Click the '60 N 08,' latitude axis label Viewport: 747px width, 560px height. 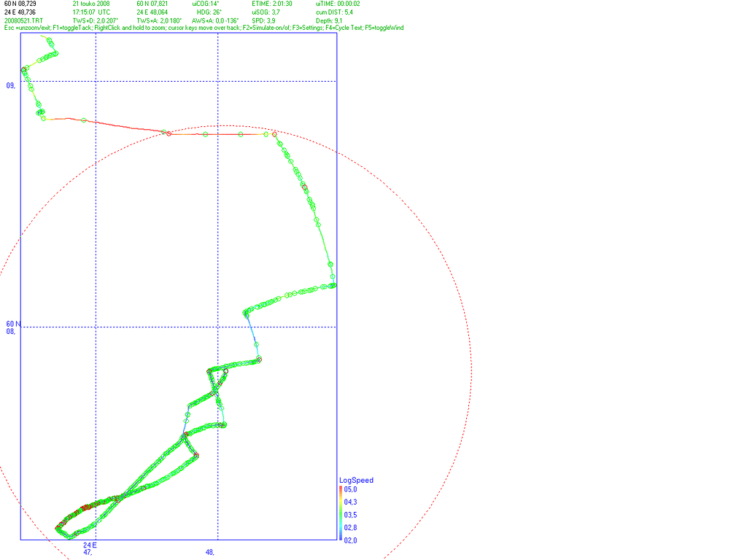pyautogui.click(x=13, y=327)
